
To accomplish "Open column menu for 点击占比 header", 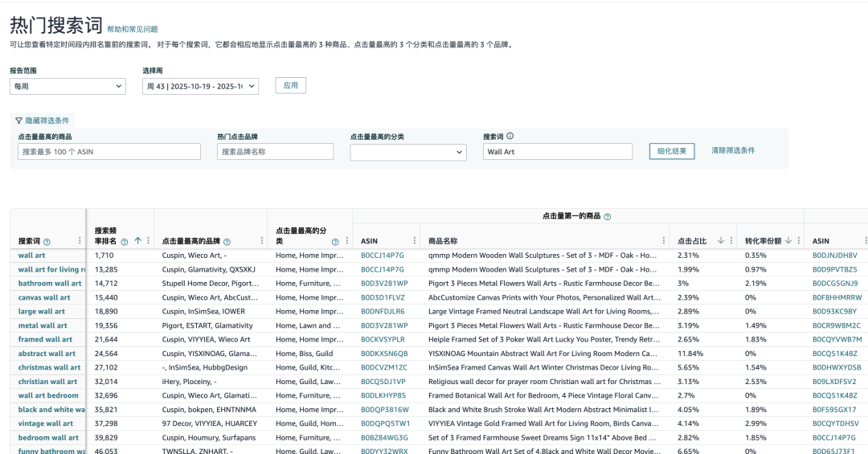I will [x=731, y=240].
